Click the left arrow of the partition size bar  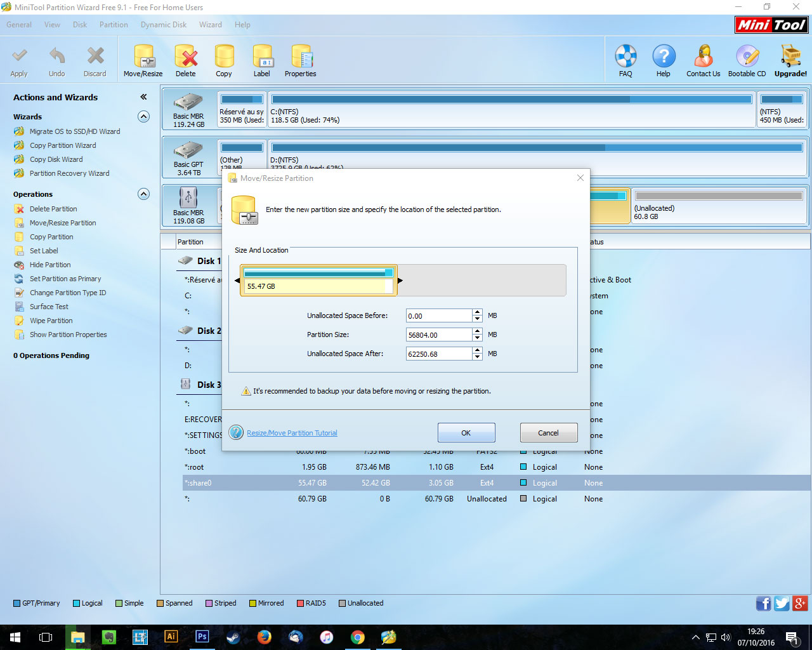coord(237,281)
